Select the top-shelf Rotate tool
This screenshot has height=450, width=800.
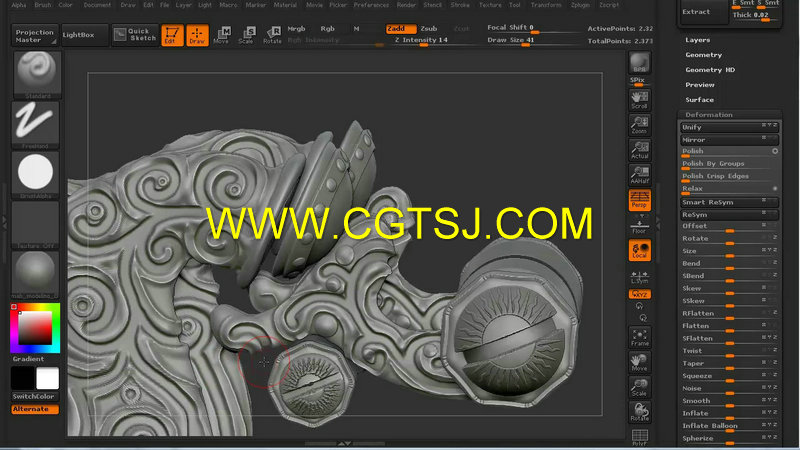click(272, 35)
